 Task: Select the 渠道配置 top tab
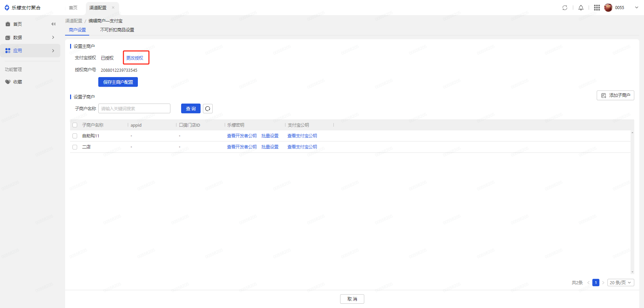click(x=98, y=8)
